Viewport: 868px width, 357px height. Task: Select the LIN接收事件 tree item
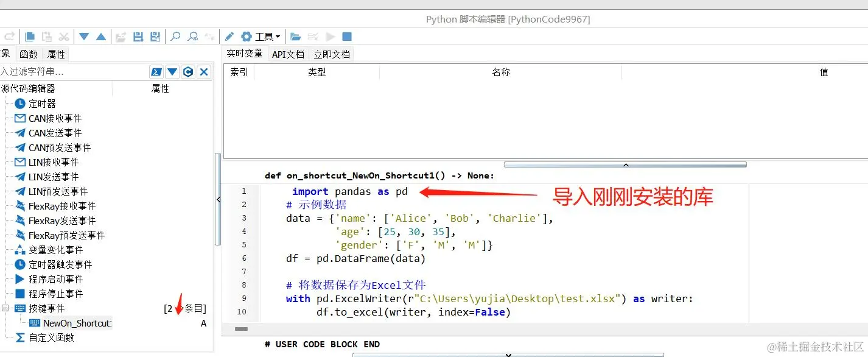[x=54, y=162]
